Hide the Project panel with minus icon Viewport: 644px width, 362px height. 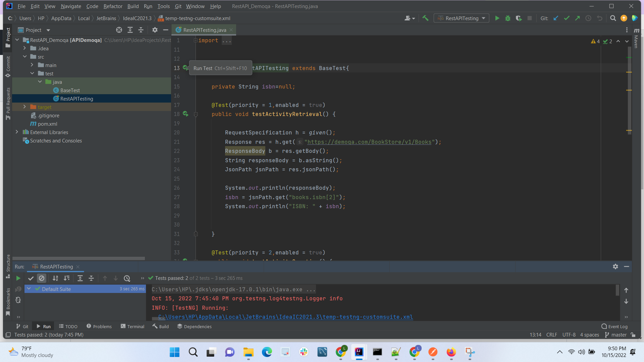(166, 30)
